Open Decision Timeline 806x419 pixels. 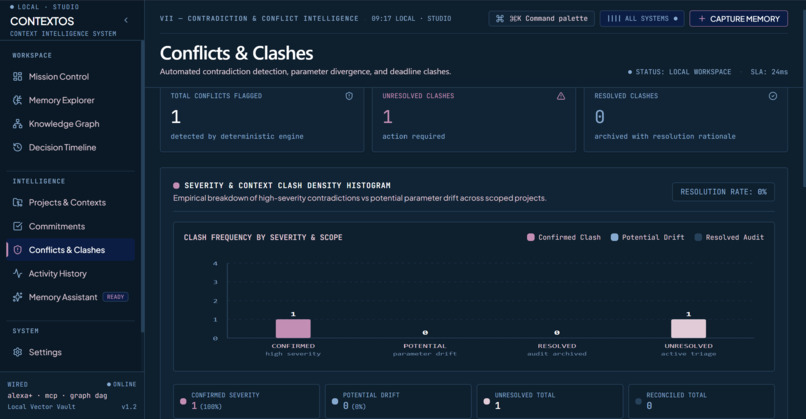click(x=70, y=147)
